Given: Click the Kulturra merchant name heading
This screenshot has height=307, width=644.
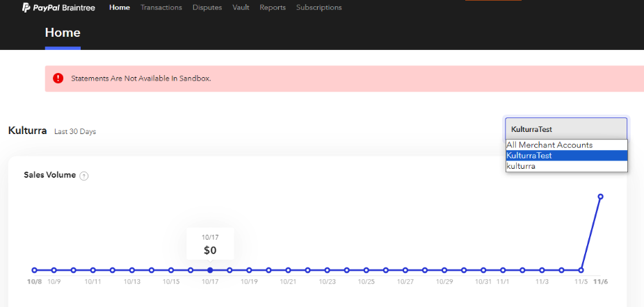Looking at the screenshot, I should click(x=28, y=131).
